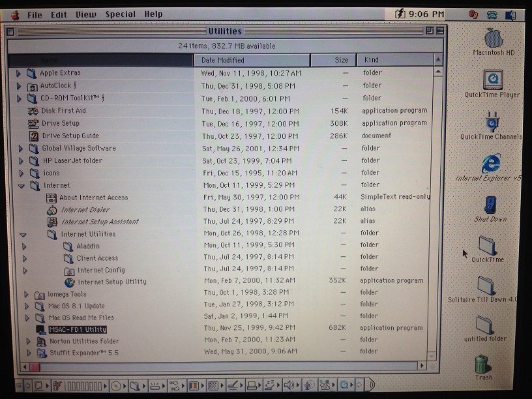The width and height of the screenshot is (532, 399).
Task: Click the Name column header
Action: pyautogui.click(x=101, y=61)
